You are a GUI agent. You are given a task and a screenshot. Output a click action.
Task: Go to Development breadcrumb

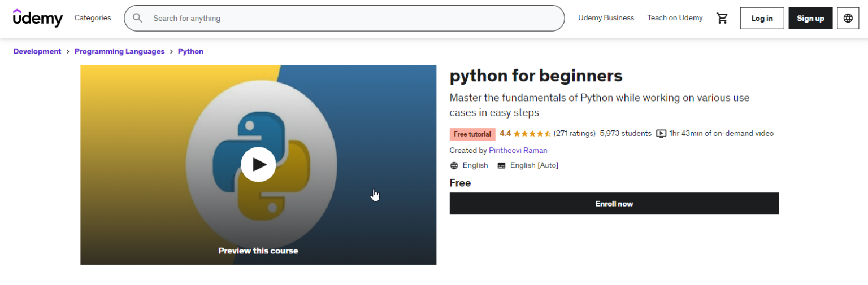click(x=37, y=51)
